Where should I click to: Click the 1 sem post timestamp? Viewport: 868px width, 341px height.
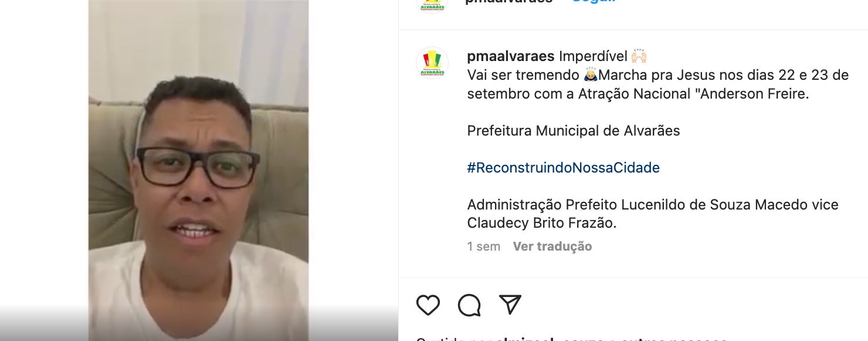click(x=484, y=247)
